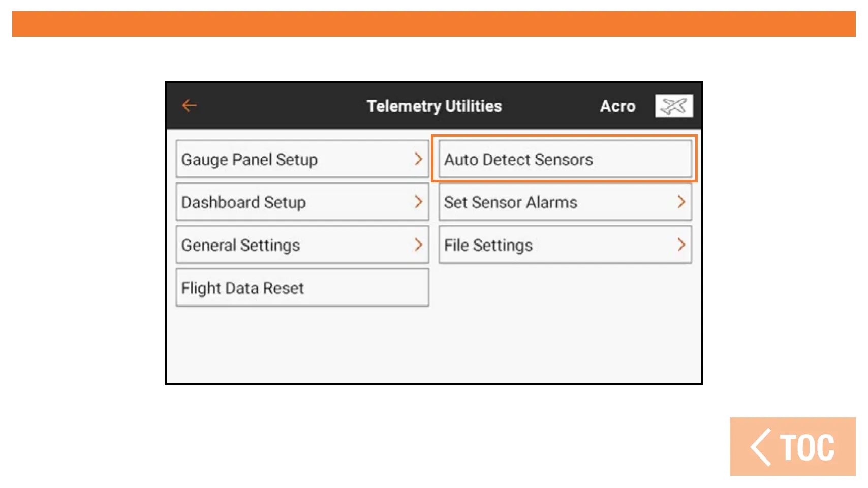Viewport: 868px width, 488px height.
Task: Click the chevron on Gauge Panel Setup
Action: tap(418, 159)
